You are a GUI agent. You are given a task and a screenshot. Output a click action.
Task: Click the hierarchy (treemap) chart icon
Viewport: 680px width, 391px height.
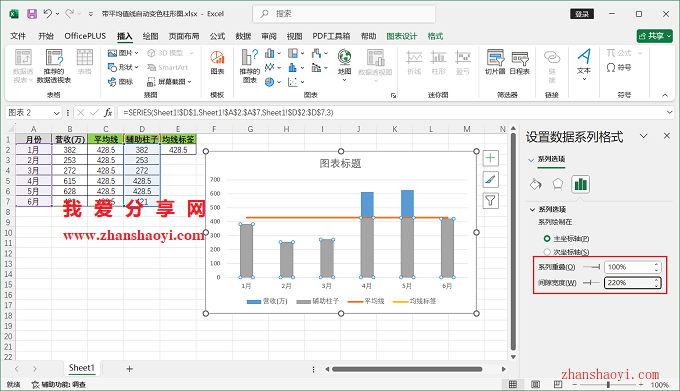tap(293, 53)
